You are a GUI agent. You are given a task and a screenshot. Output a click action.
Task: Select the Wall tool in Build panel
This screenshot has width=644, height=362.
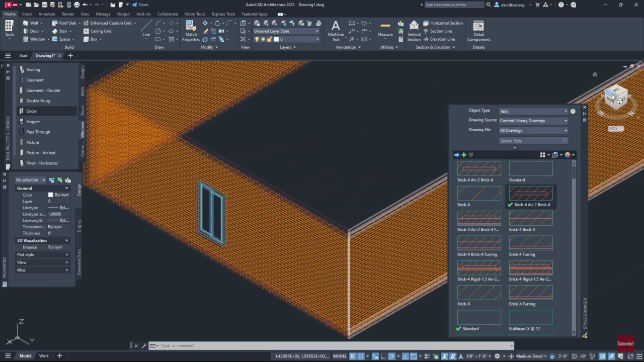(31, 23)
